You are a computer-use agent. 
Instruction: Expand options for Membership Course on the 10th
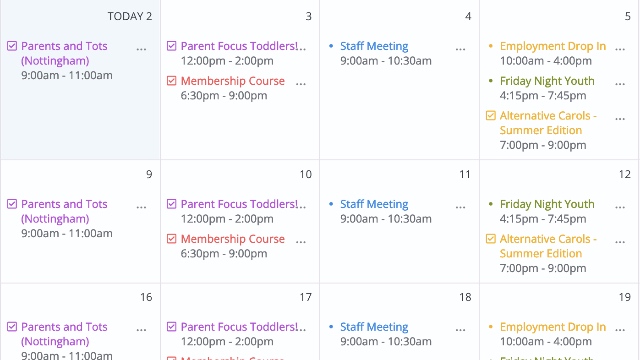[x=301, y=242]
